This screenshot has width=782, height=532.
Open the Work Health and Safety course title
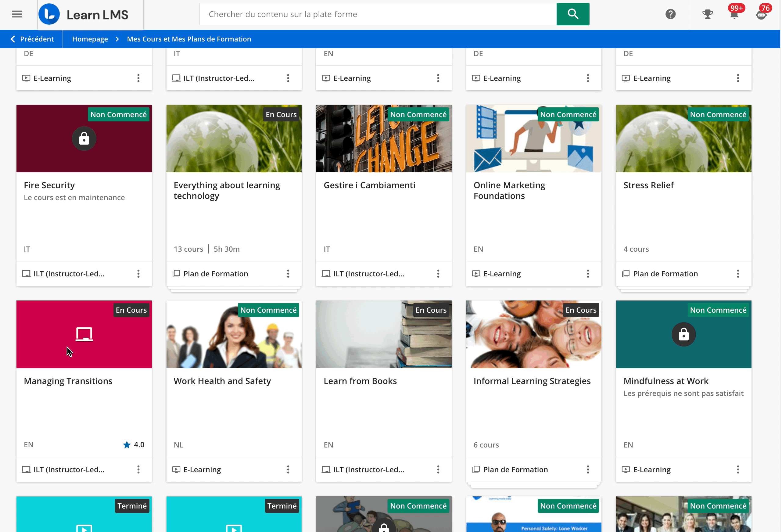coord(222,381)
